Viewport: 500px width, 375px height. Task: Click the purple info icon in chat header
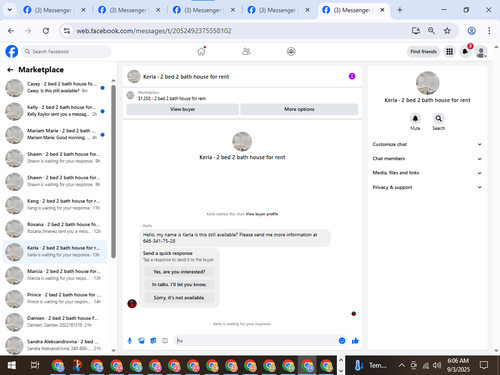(352, 76)
